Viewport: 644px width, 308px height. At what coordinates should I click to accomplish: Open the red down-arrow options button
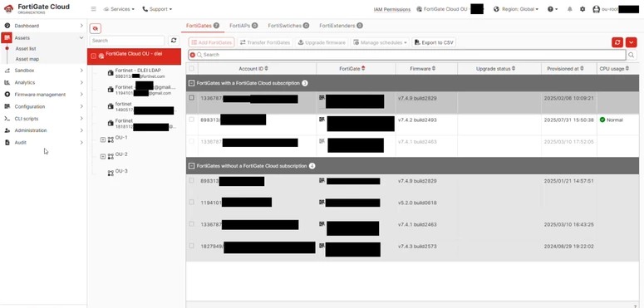pos(632,42)
